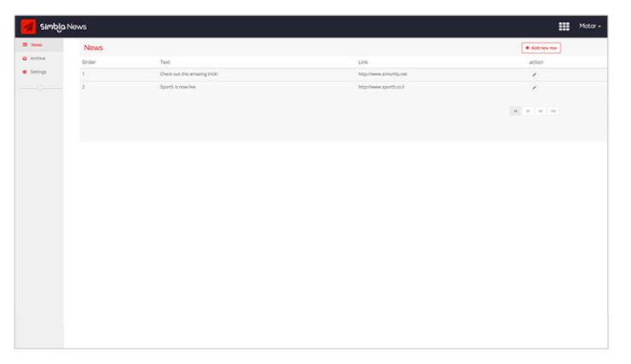Edit the 'Sport5 is now live' row pencil
This screenshot has width=631, height=364.
coord(534,87)
